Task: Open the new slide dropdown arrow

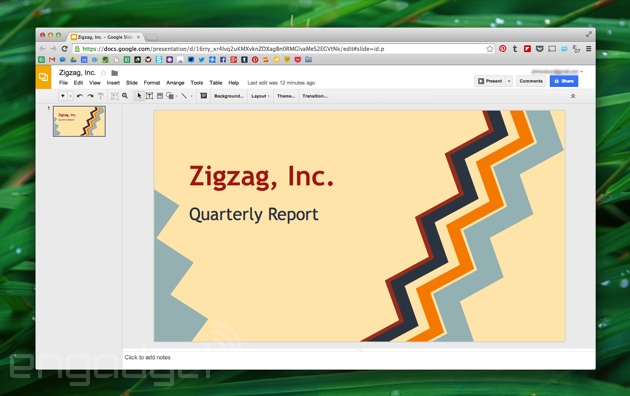Action: (71, 96)
